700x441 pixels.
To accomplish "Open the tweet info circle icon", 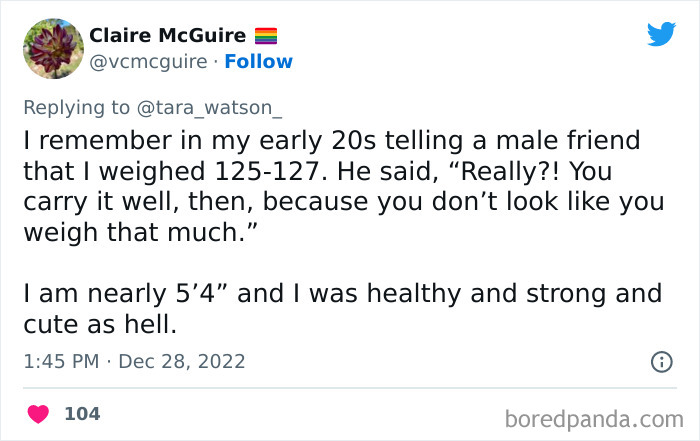I will click(661, 363).
